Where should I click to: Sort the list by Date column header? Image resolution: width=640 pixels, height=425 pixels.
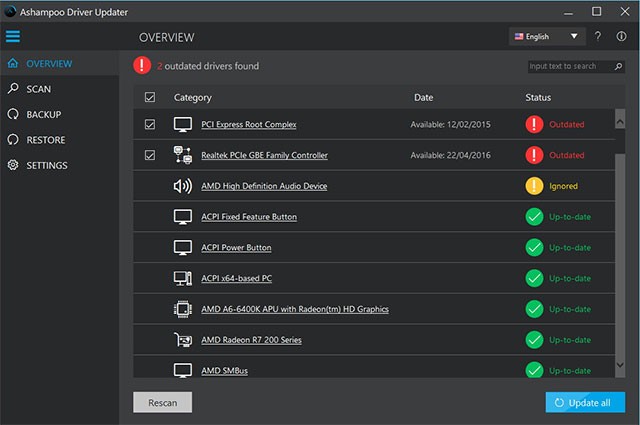click(424, 98)
